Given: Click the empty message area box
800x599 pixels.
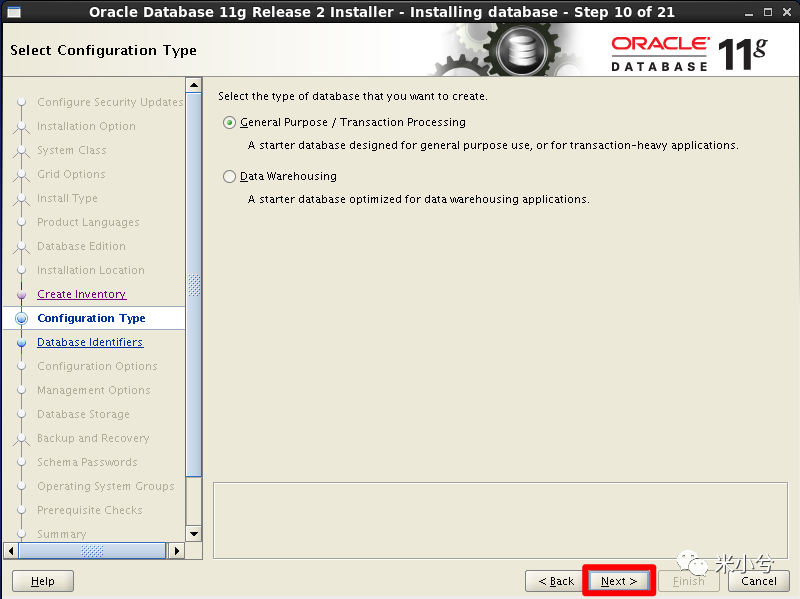Looking at the screenshot, I should [501, 520].
